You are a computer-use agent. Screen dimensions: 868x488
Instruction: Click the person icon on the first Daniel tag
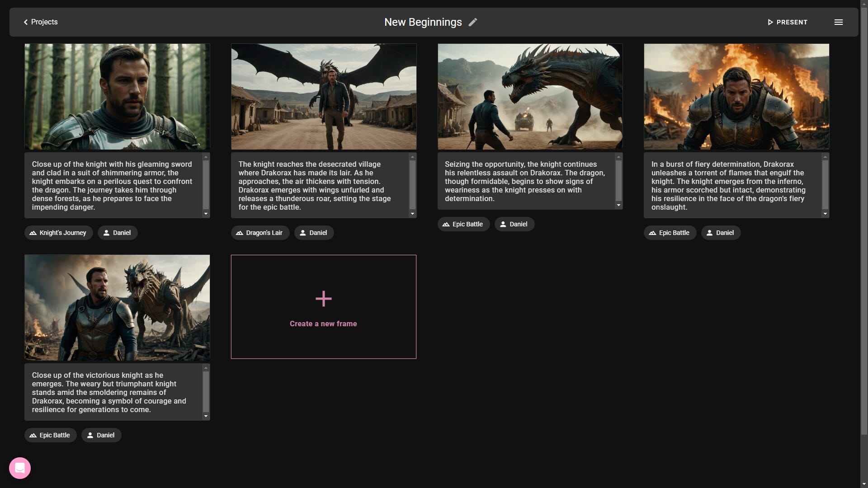[107, 233]
